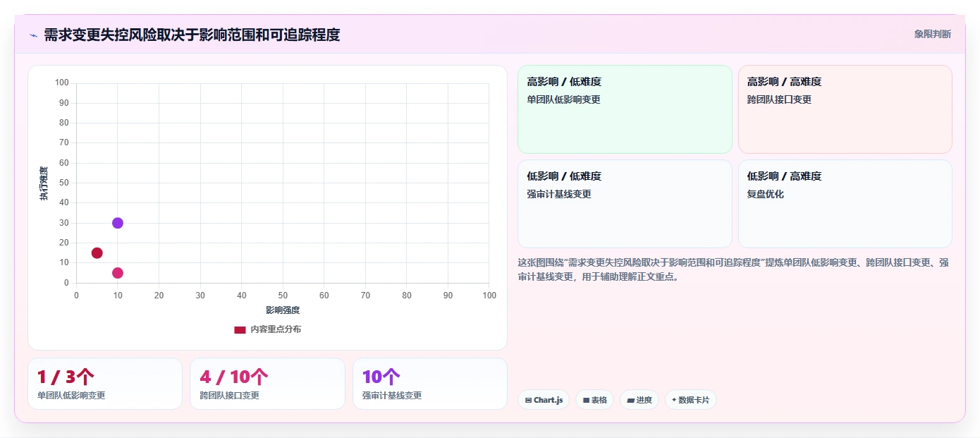
Task: Click the icon inside the Chart.js chip
Action: coord(528,401)
